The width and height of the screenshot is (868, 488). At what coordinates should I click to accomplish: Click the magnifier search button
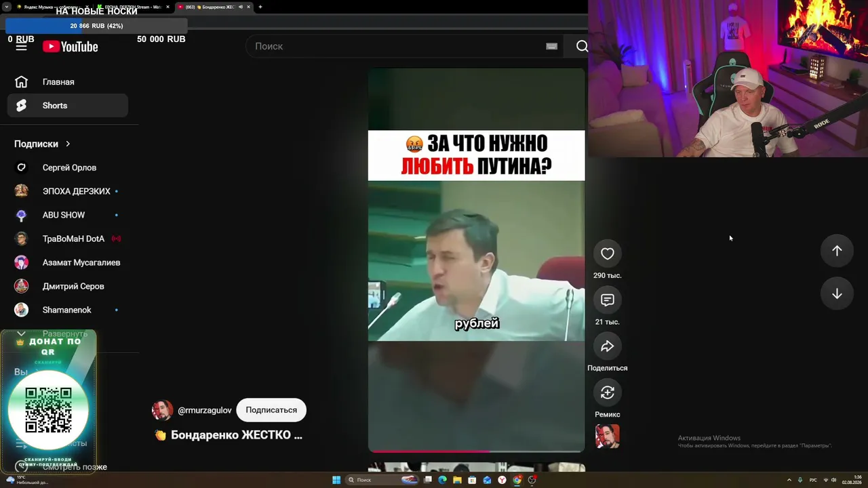click(x=582, y=46)
